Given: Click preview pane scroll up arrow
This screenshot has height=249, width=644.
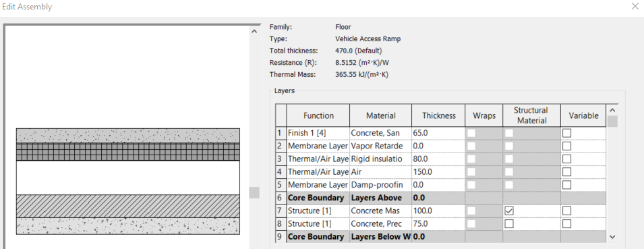Looking at the screenshot, I should click(254, 32).
